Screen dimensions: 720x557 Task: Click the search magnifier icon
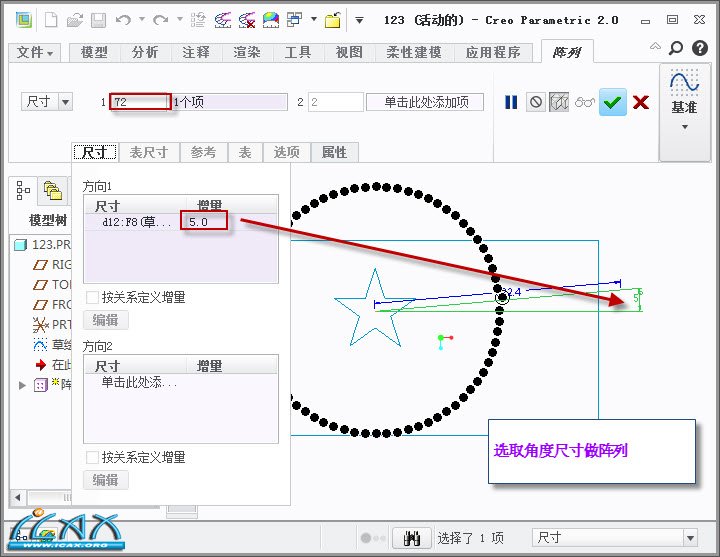tap(675, 48)
